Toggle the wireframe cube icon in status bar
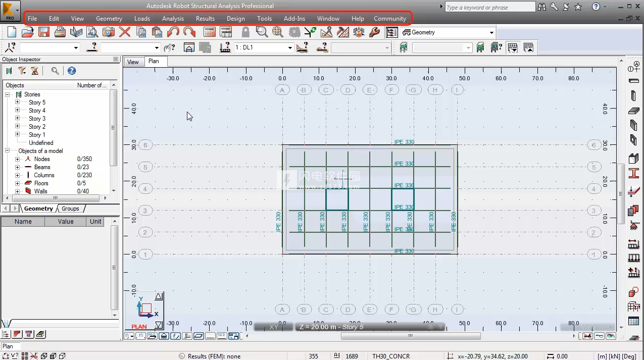The width and height of the screenshot is (644, 360). click(x=44, y=356)
